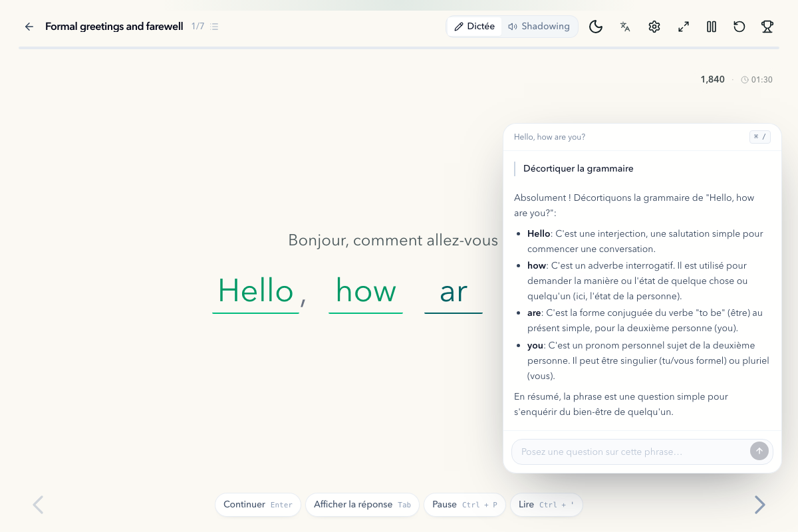Click the lesson progress bar under the header
Viewport: 798px width, 532px height.
click(x=399, y=48)
